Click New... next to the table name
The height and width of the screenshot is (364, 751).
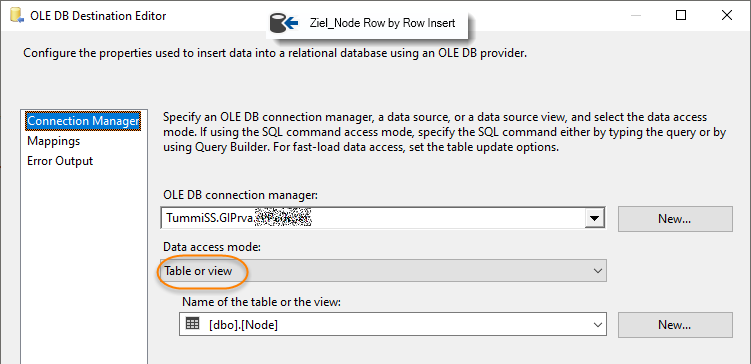click(675, 325)
